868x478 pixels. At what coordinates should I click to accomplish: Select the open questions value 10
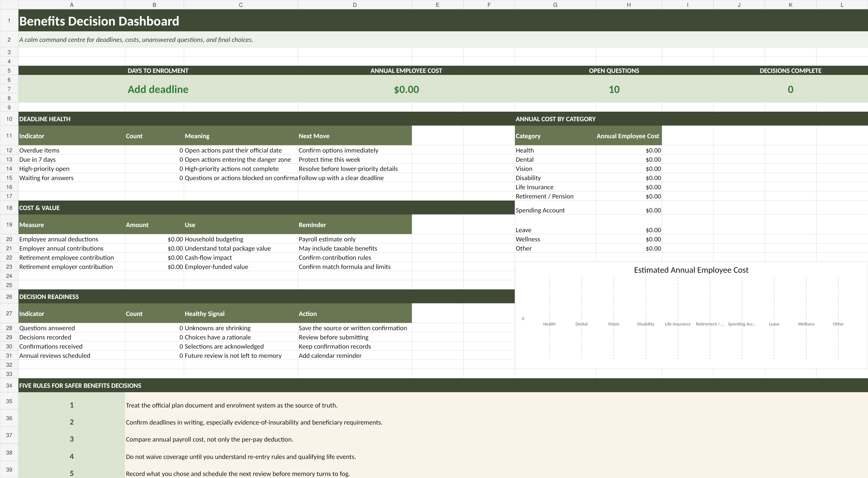614,89
